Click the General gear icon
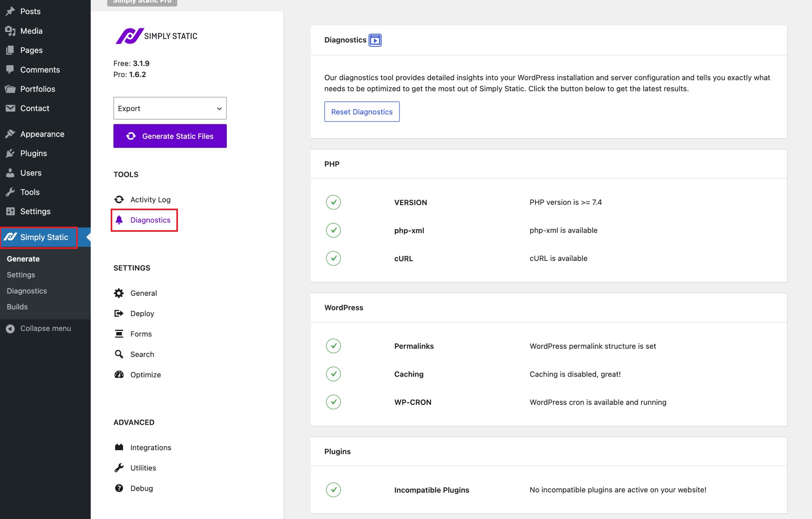This screenshot has height=519, width=812. coord(119,293)
